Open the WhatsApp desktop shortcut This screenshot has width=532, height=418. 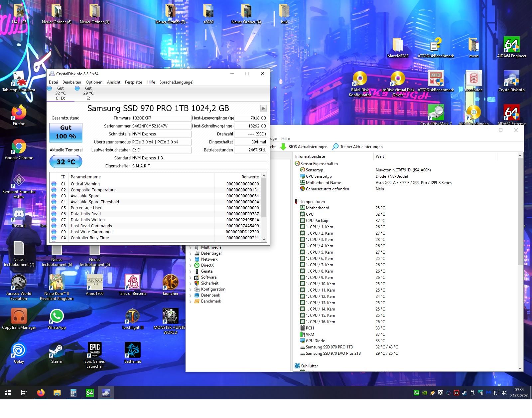[57, 319]
